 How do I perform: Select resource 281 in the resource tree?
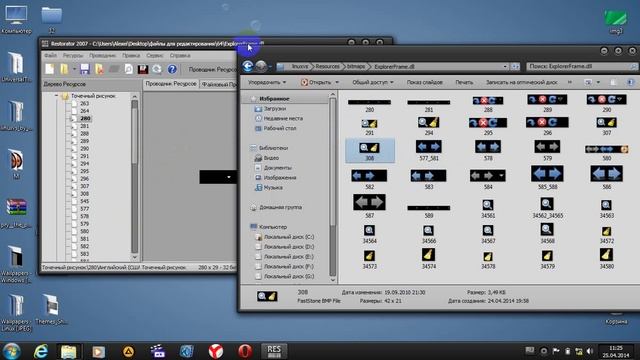coord(84,126)
